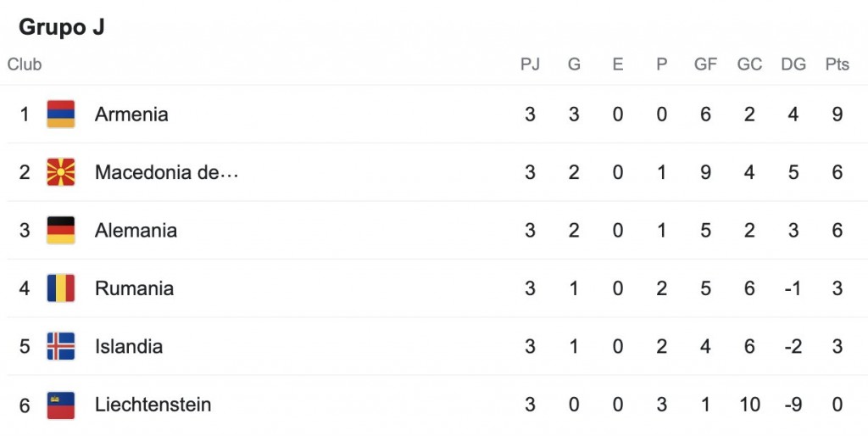
Task: Click the Romania flag icon
Action: 61,288
